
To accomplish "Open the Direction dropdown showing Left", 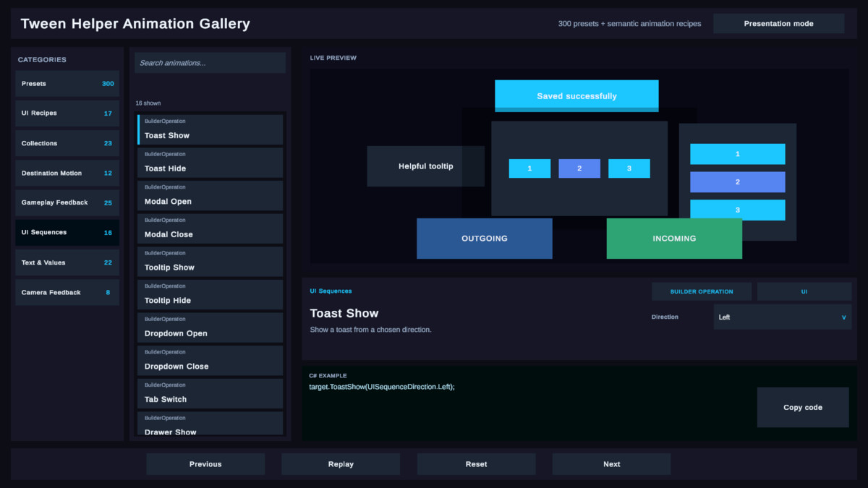I will coord(782,317).
